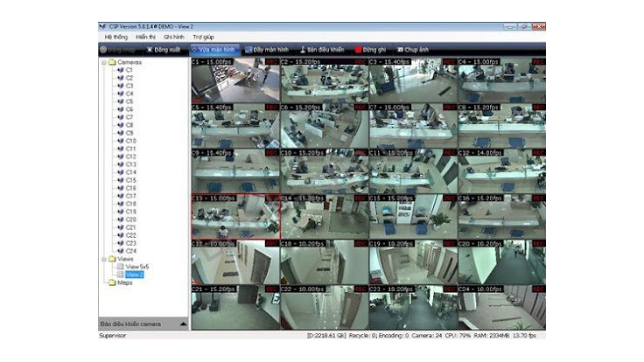Collapse the Views folder tree node

[x=103, y=259]
